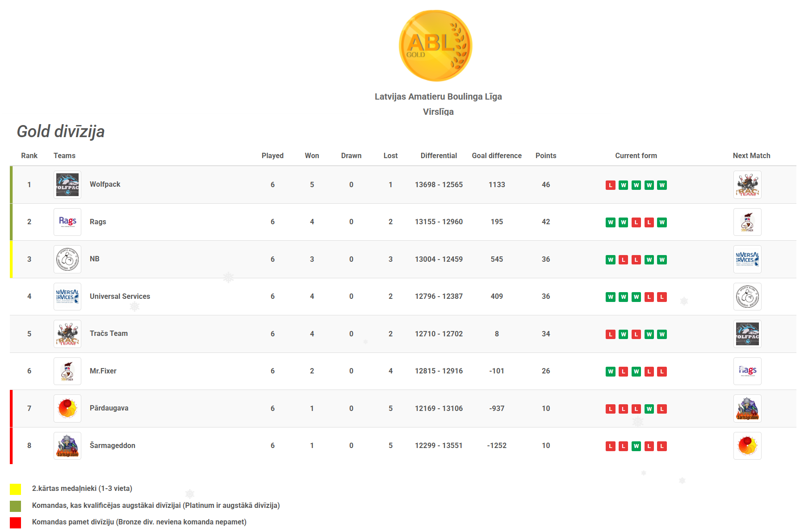Image resolution: width=804 pixels, height=532 pixels.
Task: Click the yellow medalists legend swatch
Action: tap(16, 489)
